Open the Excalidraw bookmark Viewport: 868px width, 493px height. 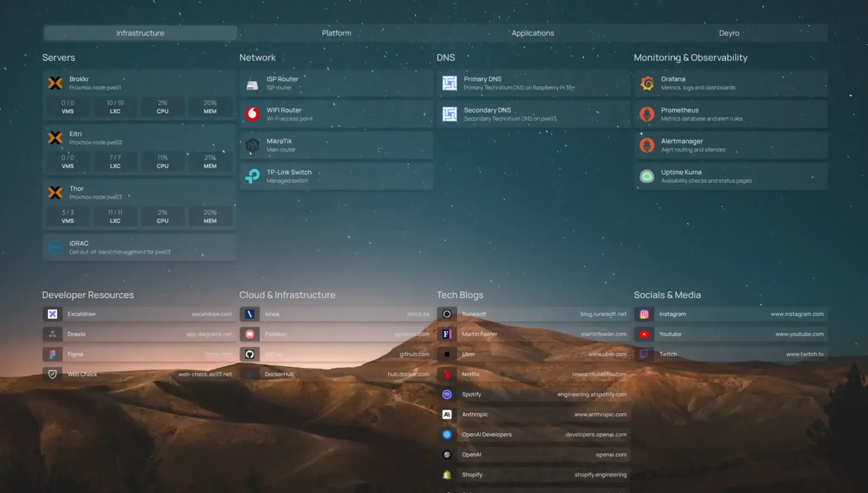139,314
